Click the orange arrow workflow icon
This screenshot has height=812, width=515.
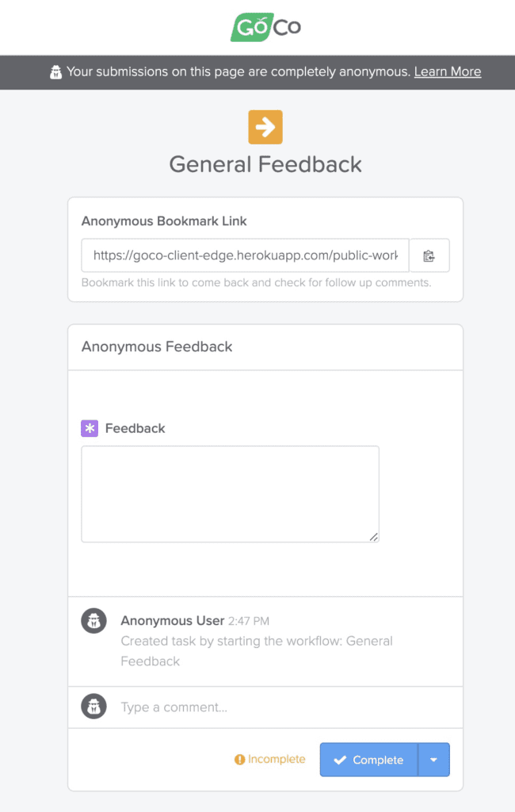tap(265, 126)
